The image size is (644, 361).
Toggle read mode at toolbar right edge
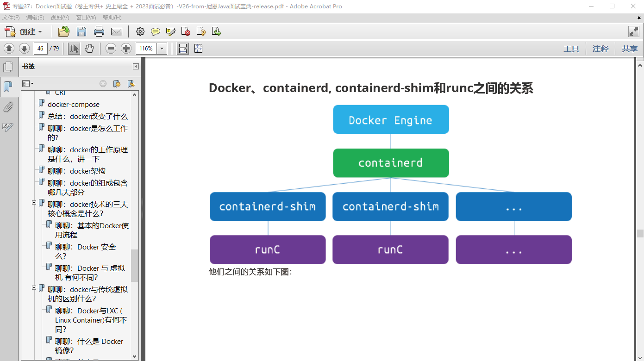633,31
